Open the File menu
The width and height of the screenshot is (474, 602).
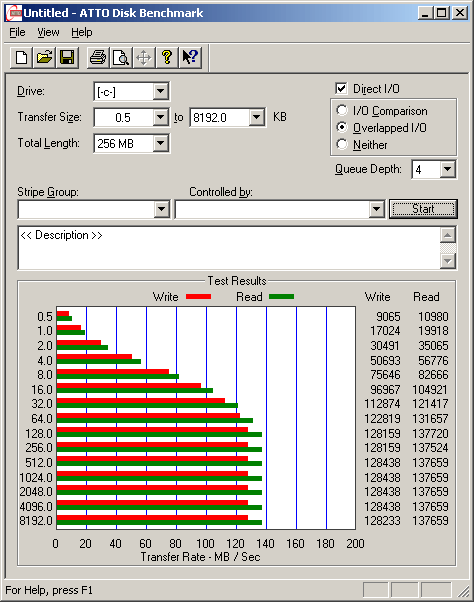click(17, 33)
